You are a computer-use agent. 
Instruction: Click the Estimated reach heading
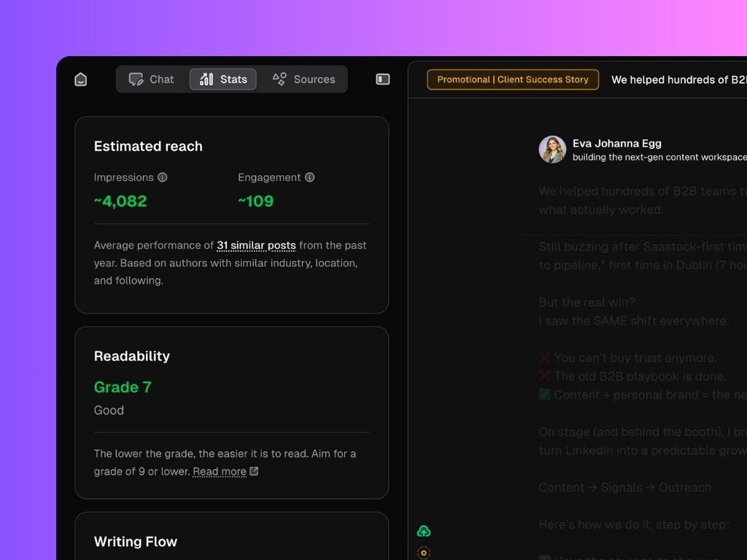(148, 146)
